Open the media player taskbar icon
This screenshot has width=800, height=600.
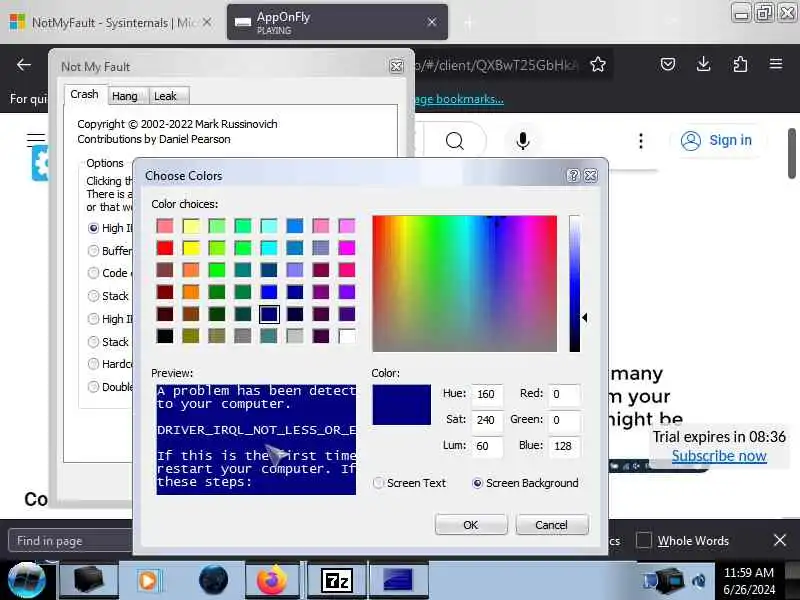click(148, 581)
